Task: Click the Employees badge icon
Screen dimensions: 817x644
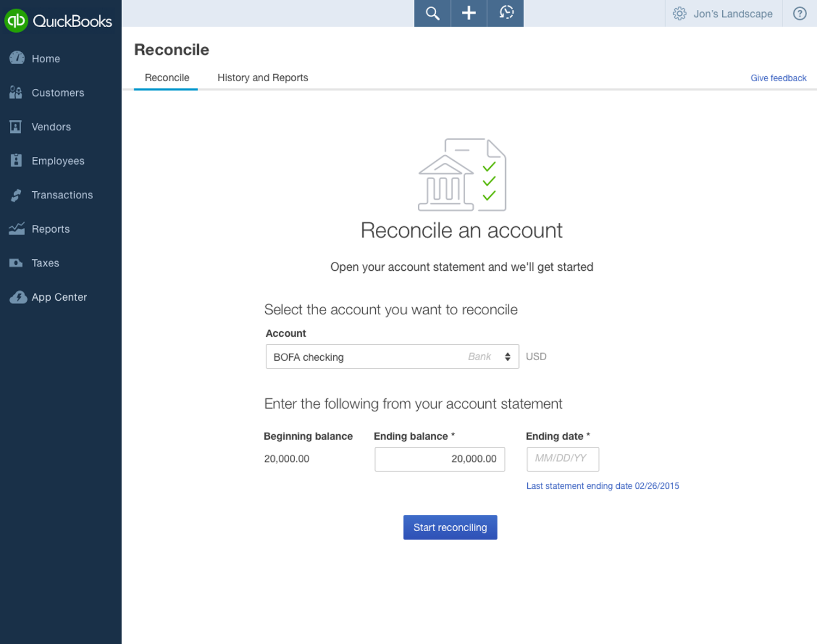Action: (x=16, y=160)
